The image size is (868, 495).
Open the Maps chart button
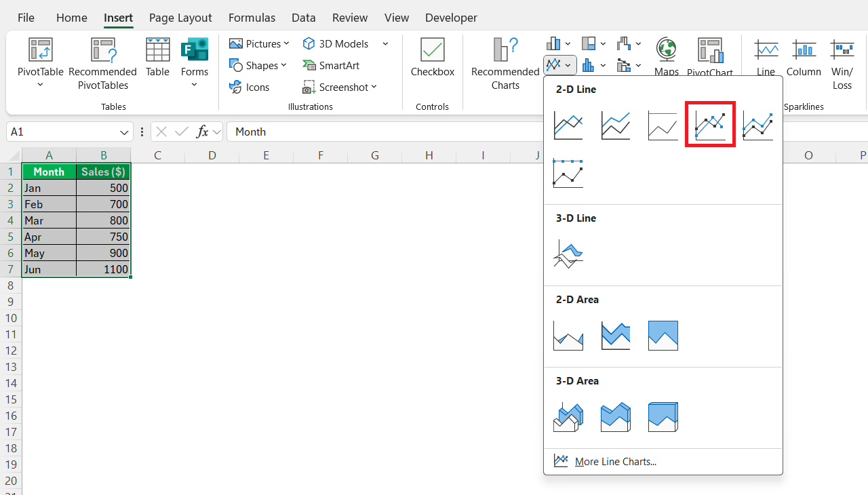(667, 56)
